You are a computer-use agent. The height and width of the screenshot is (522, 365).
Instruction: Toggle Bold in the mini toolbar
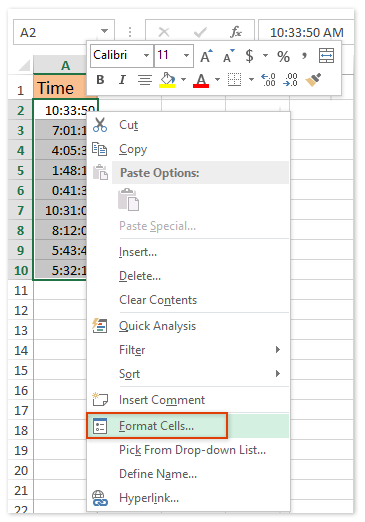(x=100, y=80)
